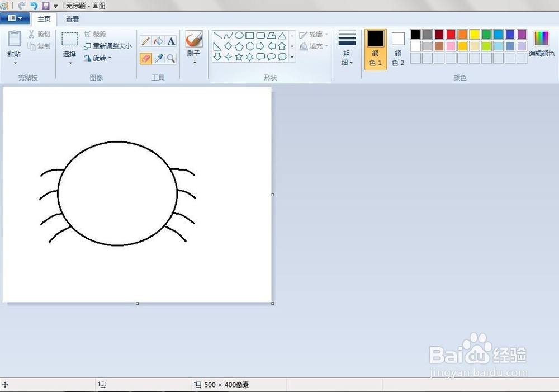Click Resize (重新调整大小) button
The width and height of the screenshot is (559, 392).
pyautogui.click(x=108, y=46)
